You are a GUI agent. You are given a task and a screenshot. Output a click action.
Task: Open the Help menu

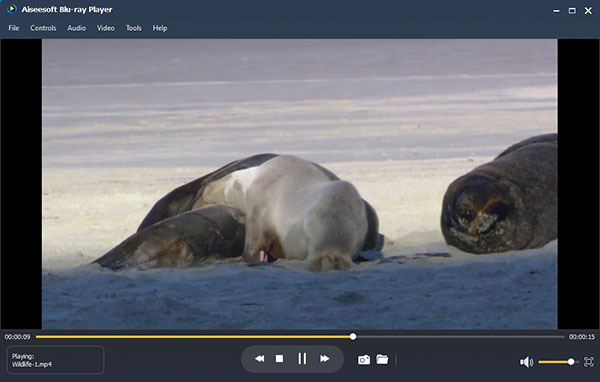click(x=160, y=28)
